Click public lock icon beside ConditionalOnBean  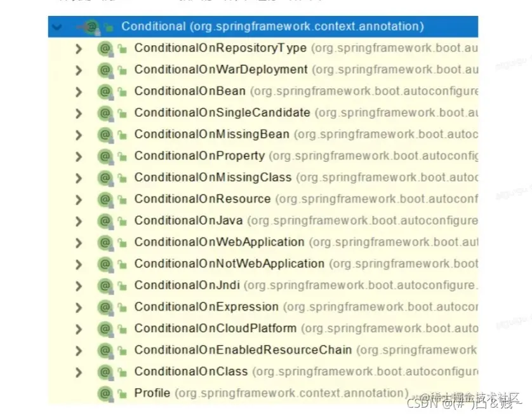[122, 91]
